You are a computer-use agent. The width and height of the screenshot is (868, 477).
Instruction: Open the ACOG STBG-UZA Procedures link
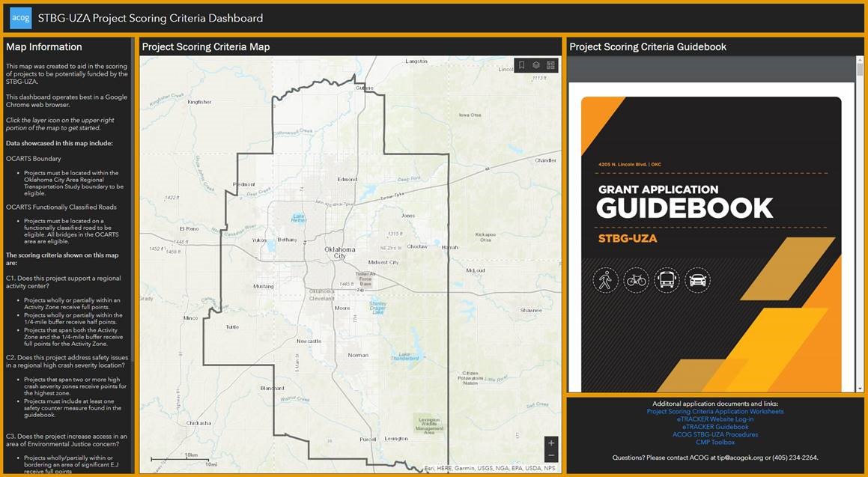click(715, 434)
